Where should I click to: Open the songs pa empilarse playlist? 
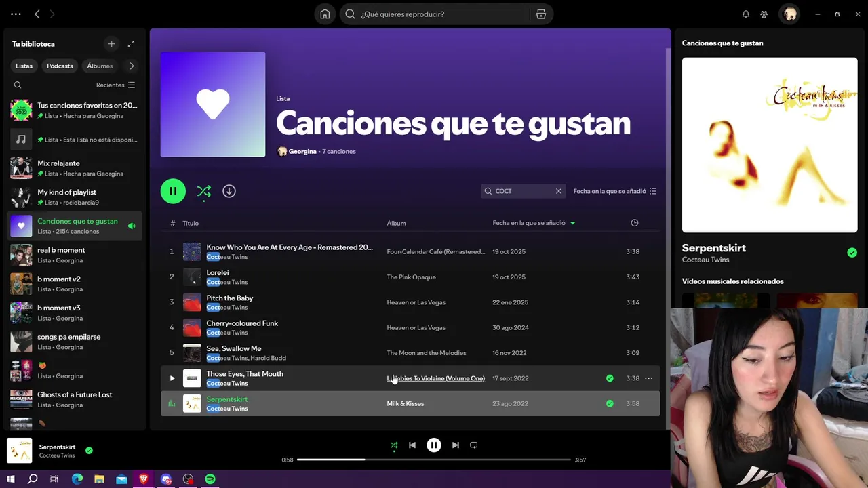(75, 342)
